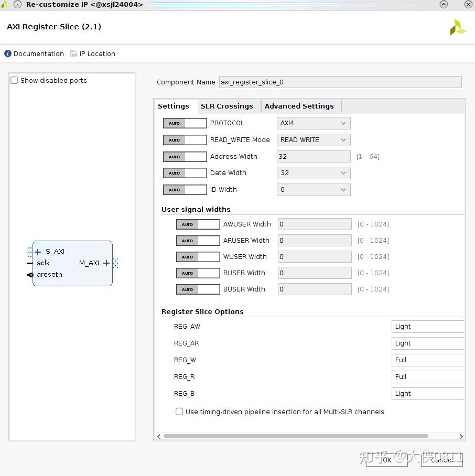The width and height of the screenshot is (475, 476).
Task: Click the Component Name input field
Action: tap(340, 82)
